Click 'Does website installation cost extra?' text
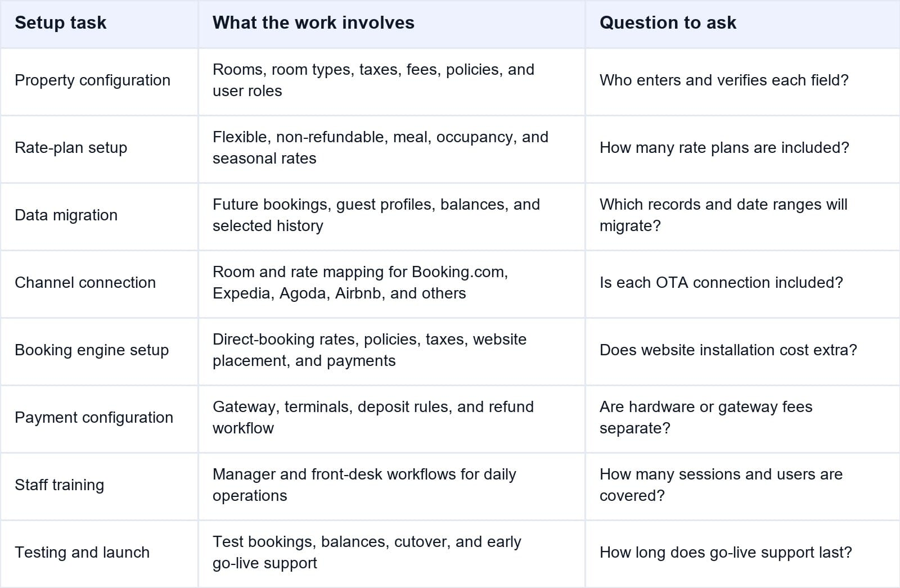This screenshot has width=900, height=588. pyautogui.click(x=728, y=350)
